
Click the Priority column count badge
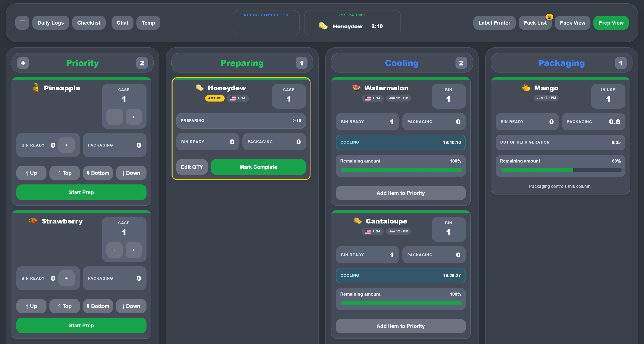pyautogui.click(x=142, y=63)
